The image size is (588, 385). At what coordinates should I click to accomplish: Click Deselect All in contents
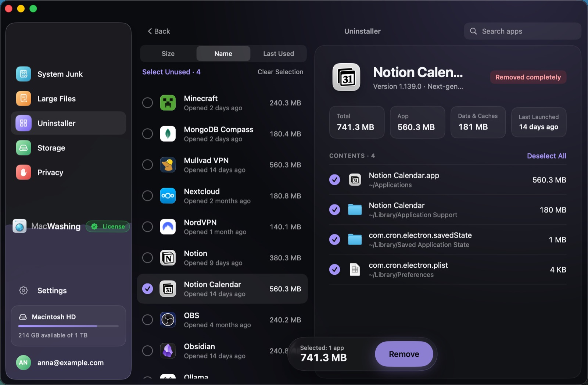546,156
